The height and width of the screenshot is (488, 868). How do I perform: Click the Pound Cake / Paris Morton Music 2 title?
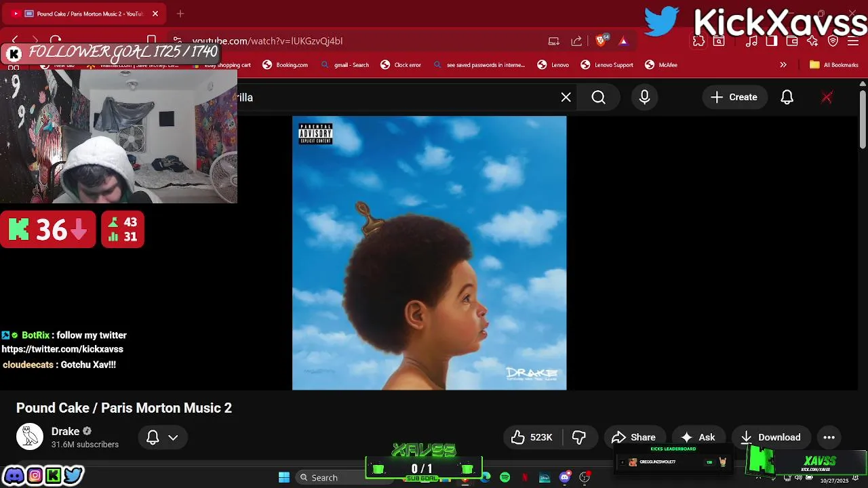124,408
